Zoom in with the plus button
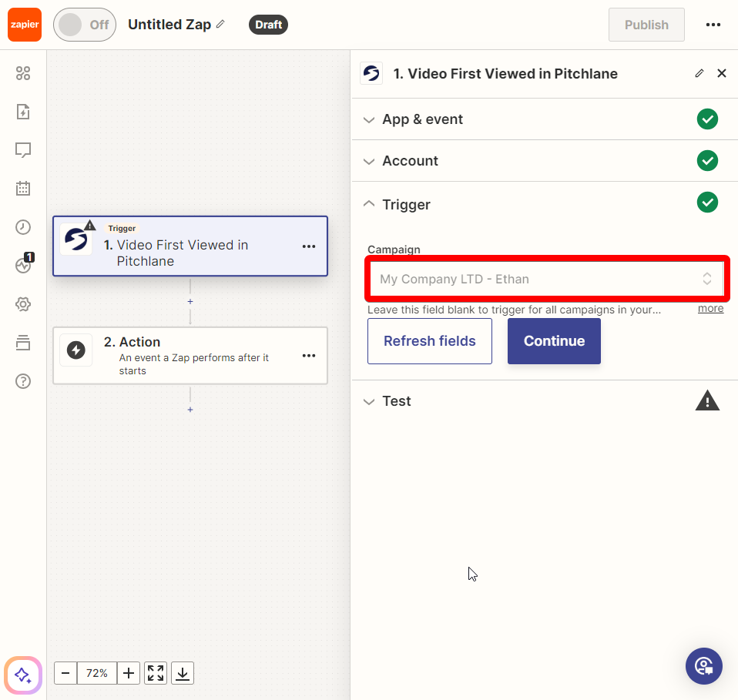This screenshot has width=738, height=700. click(x=129, y=673)
